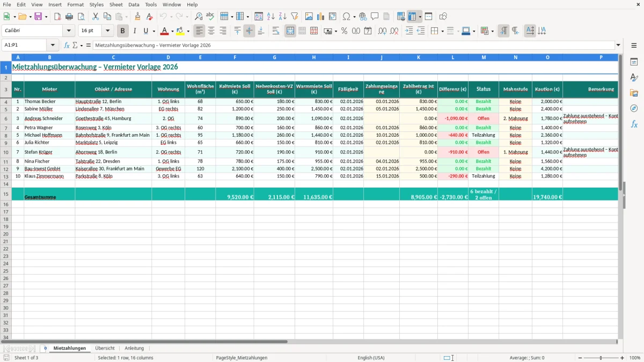The width and height of the screenshot is (644, 362).
Task: Toggle Center Vertically alignment
Action: [249, 31]
